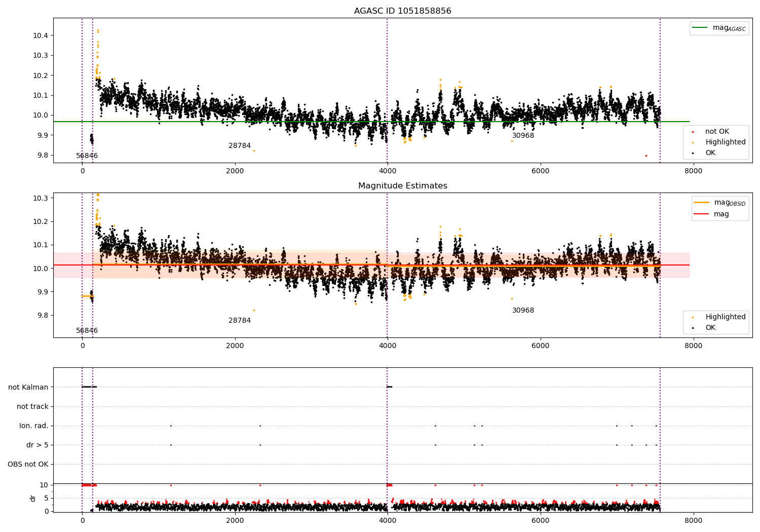Select the "not OK" legend entry in top plot
Viewport: 760px width, 532px height.
(x=711, y=132)
